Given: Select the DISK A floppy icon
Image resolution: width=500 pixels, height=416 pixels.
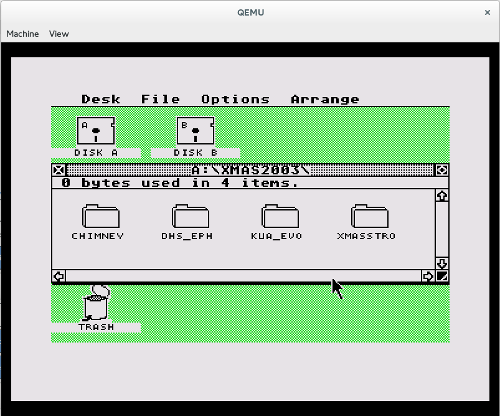Looking at the screenshot, I should coord(96,131).
